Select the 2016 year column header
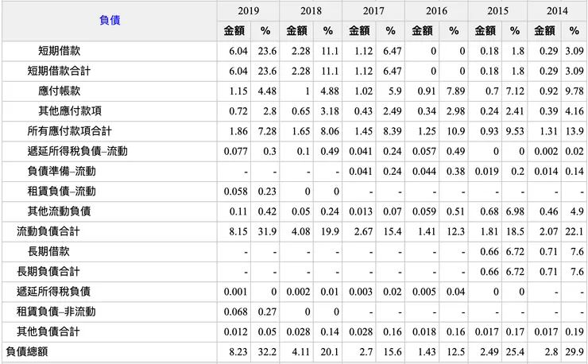588x364 pixels. pos(436,11)
